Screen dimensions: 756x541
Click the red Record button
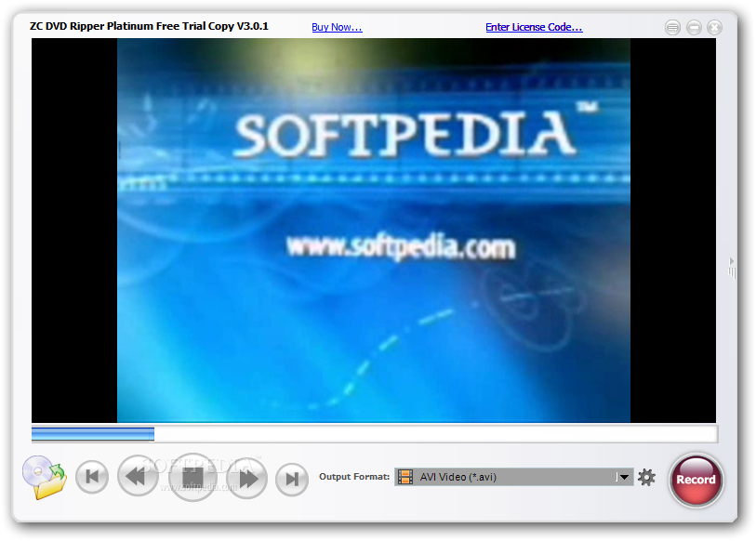tap(696, 480)
